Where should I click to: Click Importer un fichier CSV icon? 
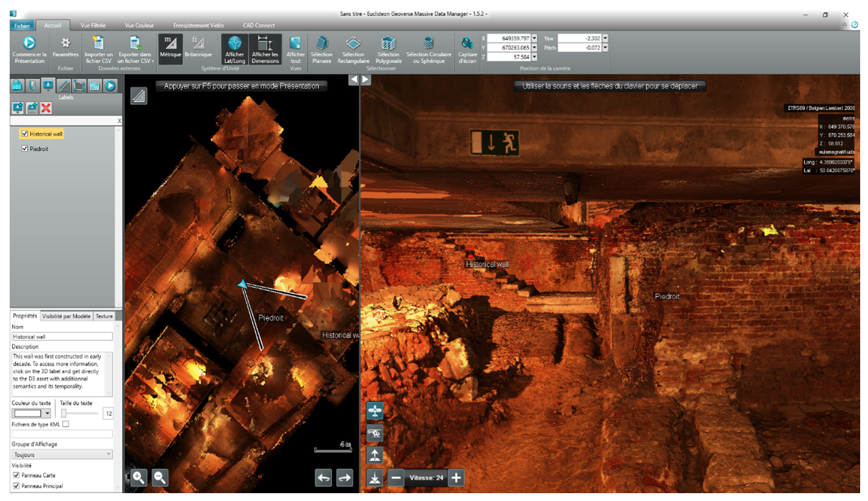tap(98, 43)
